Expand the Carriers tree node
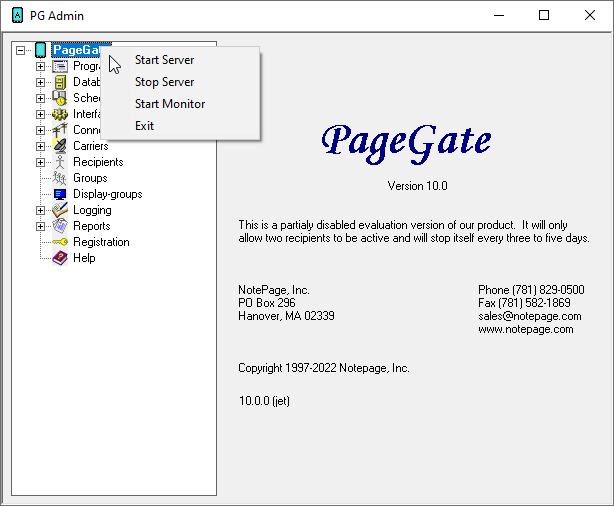614x506 pixels. point(40,146)
